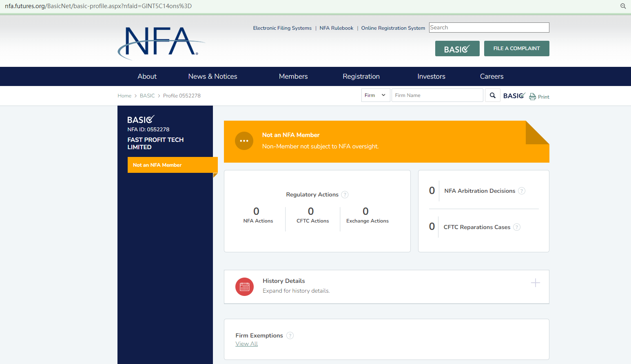Open the Registration menu

(x=361, y=77)
